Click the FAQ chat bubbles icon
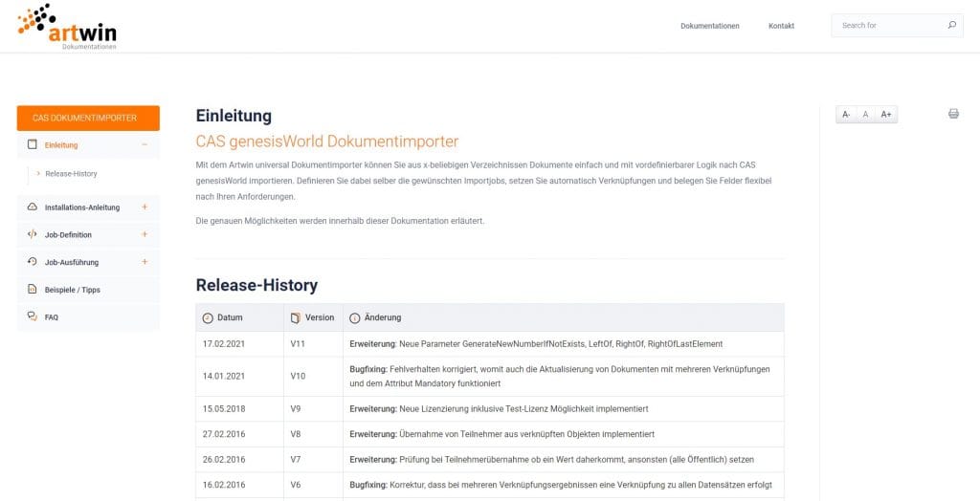This screenshot has width=980, height=501. [x=33, y=316]
